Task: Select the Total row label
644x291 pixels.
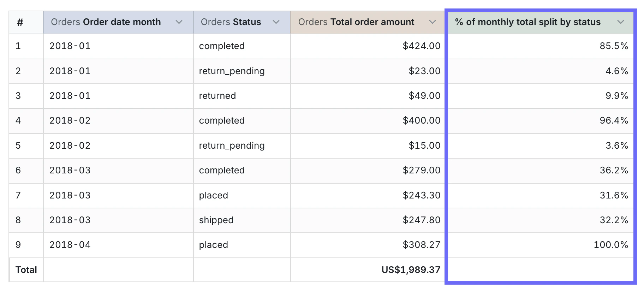Action: pyautogui.click(x=26, y=270)
